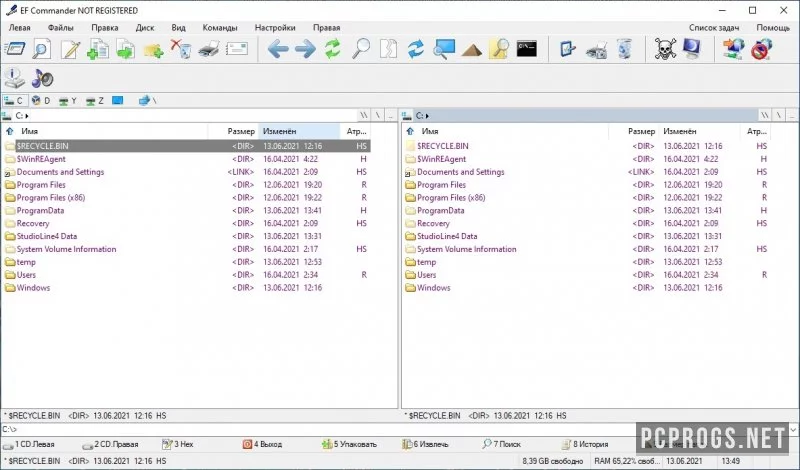Open the Файлы menu
Image resolution: width=800 pixels, height=470 pixels.
click(61, 28)
